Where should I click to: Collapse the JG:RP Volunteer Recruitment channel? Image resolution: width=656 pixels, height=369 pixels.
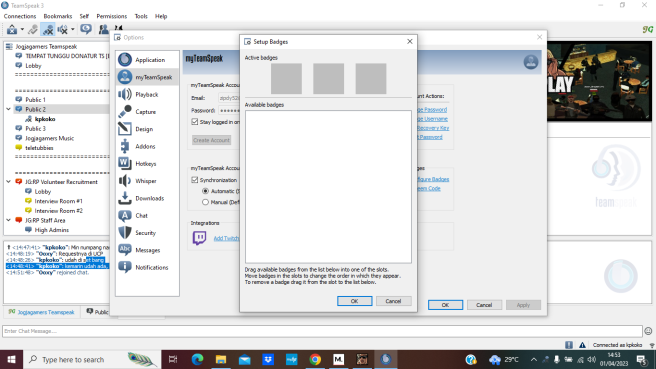click(8, 182)
